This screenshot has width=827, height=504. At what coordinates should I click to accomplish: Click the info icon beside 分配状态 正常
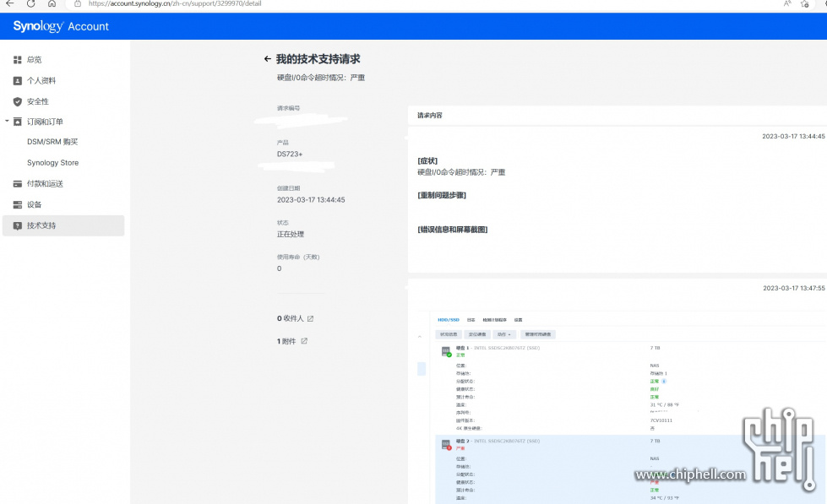[x=664, y=381]
